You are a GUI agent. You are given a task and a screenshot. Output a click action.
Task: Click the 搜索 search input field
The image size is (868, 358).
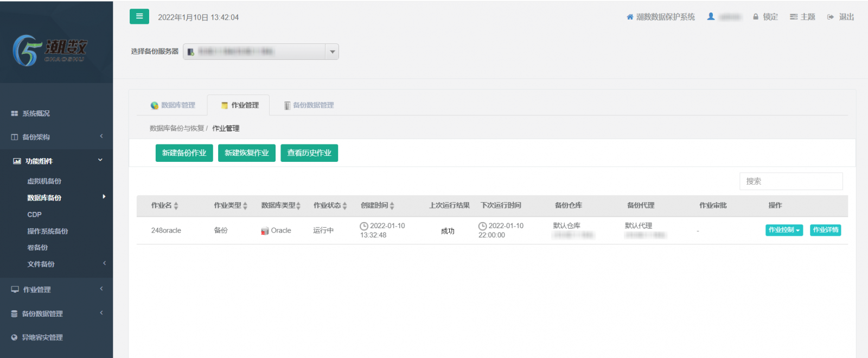(790, 181)
